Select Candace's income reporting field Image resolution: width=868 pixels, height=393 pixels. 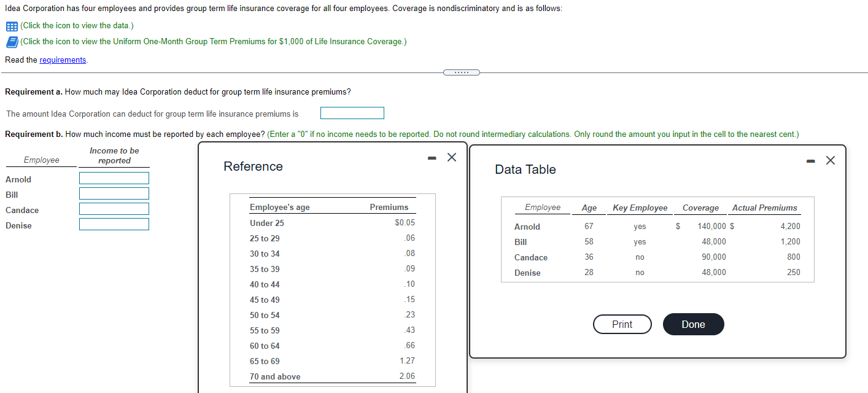pyautogui.click(x=114, y=208)
